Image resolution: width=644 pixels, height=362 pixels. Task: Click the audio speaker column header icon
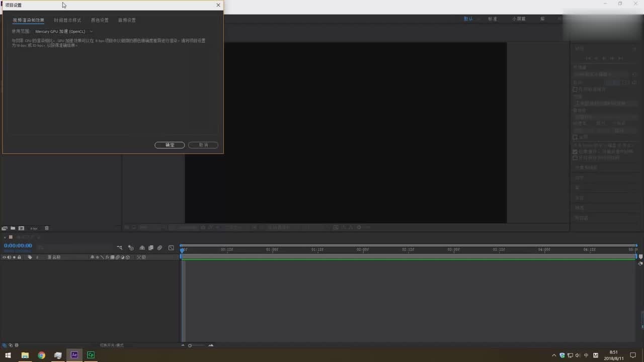point(9,257)
